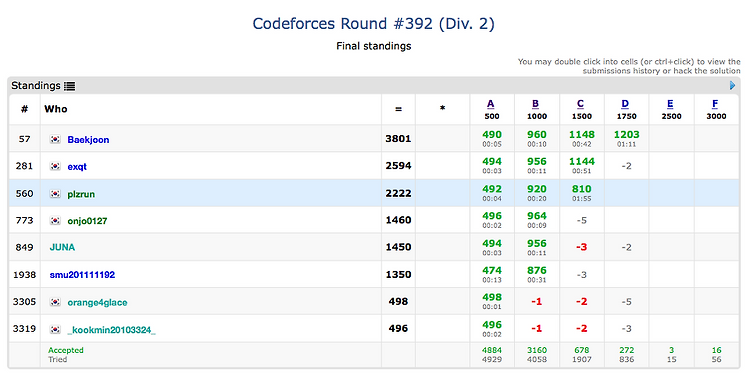Click onjo0127's problem C -5 cell
This screenshot has height=377, width=750.
click(581, 221)
